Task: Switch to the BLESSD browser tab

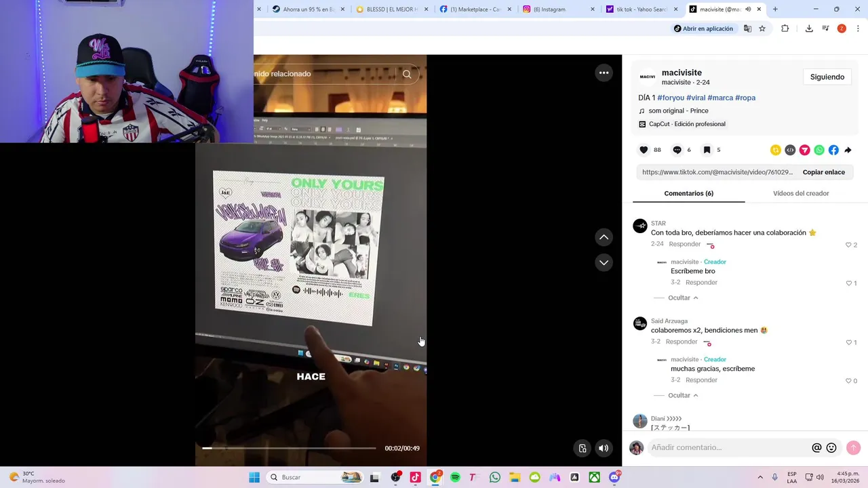Action: click(392, 9)
